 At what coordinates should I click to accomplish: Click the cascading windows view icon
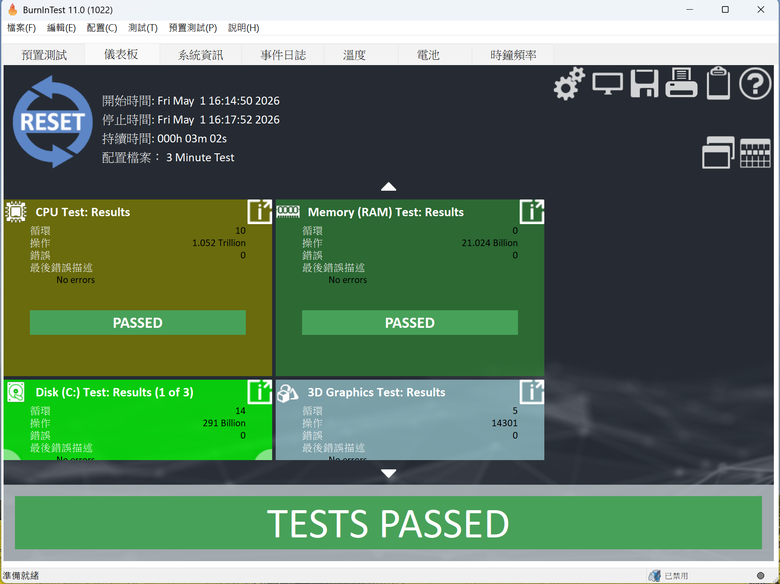[718, 152]
